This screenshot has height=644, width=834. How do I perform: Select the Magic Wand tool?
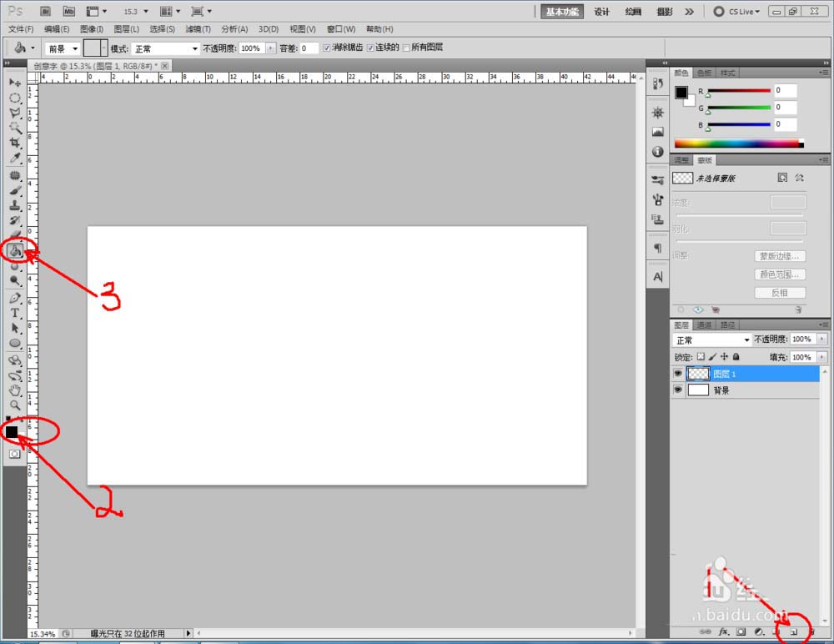15,128
